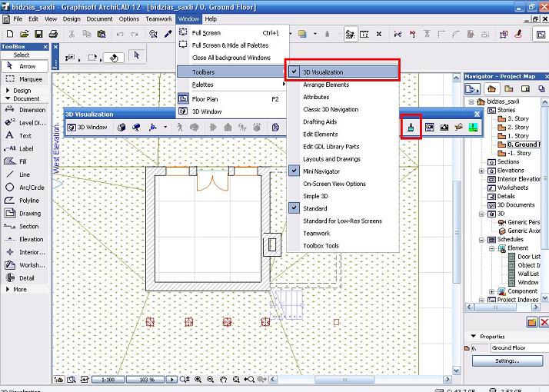
Task: Click the hand pan icon in bottom bar
Action: tap(224, 380)
